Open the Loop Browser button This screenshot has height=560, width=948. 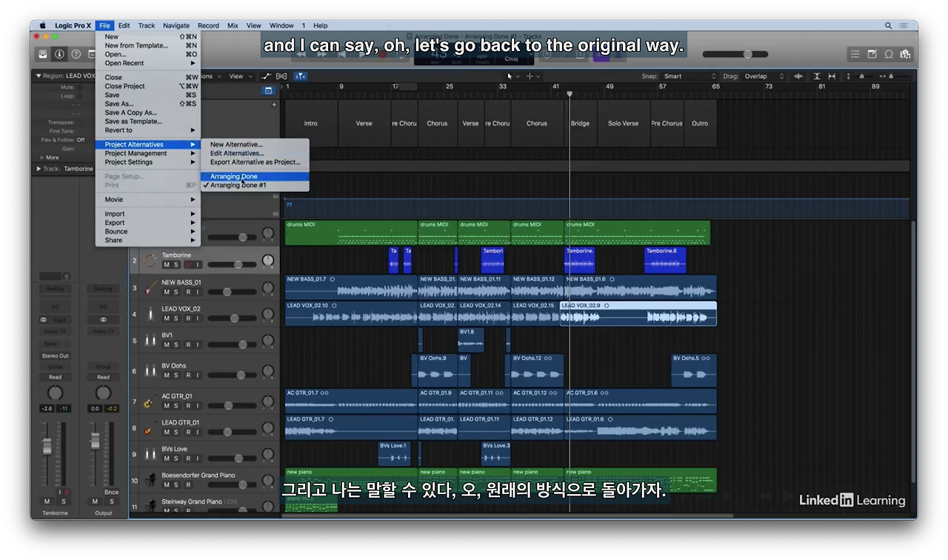point(889,54)
